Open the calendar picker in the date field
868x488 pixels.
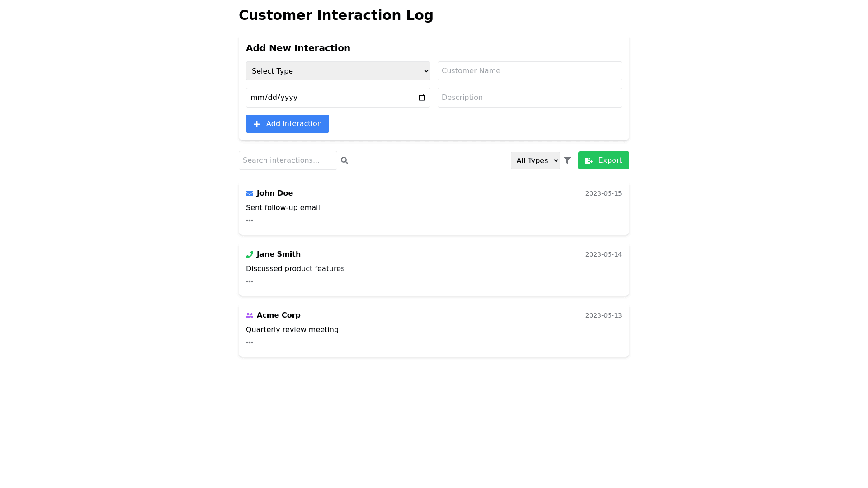(422, 98)
